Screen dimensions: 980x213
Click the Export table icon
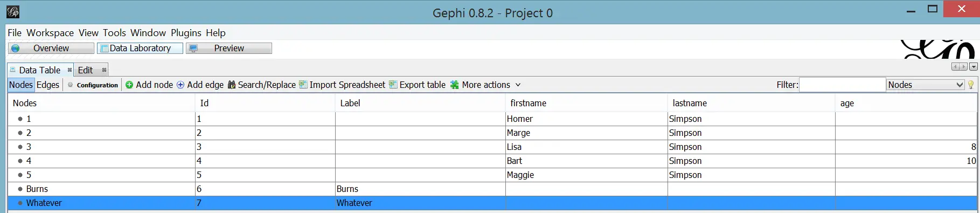(x=393, y=85)
